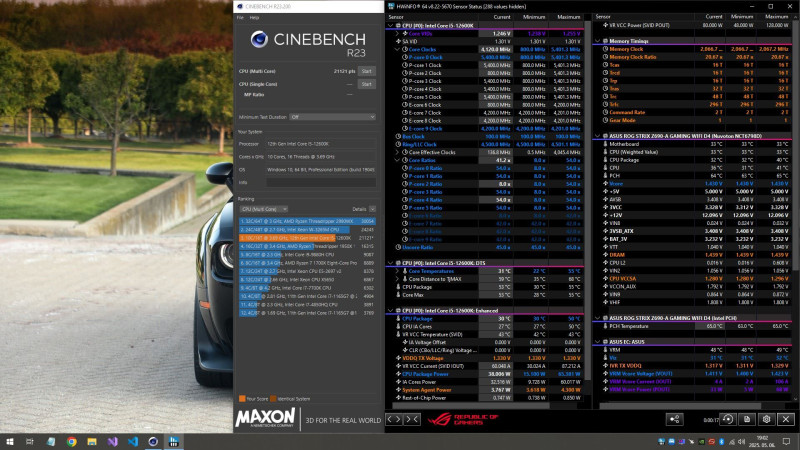Select the Bus Clock sensor row
The image size is (800, 450).
485,137
